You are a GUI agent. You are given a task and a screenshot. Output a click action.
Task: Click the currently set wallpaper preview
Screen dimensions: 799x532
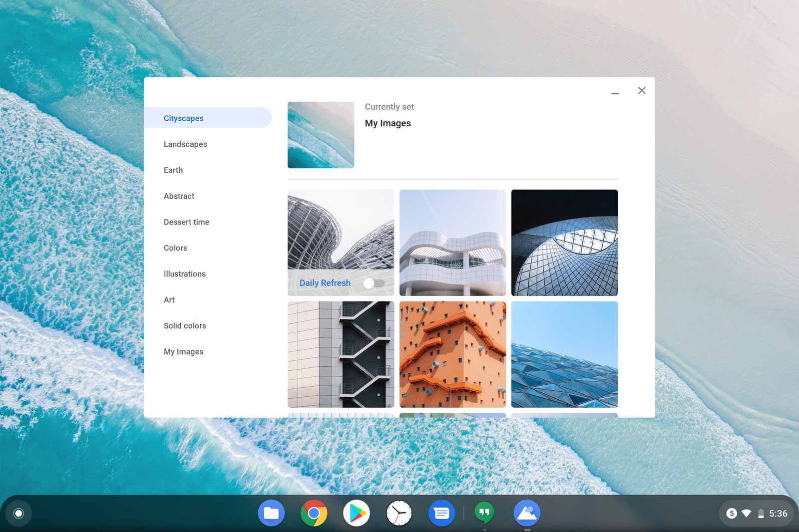point(321,135)
